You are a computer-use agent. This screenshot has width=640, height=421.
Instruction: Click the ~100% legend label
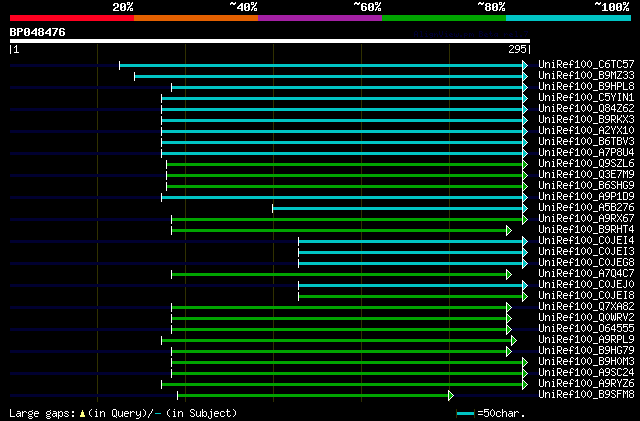point(612,7)
